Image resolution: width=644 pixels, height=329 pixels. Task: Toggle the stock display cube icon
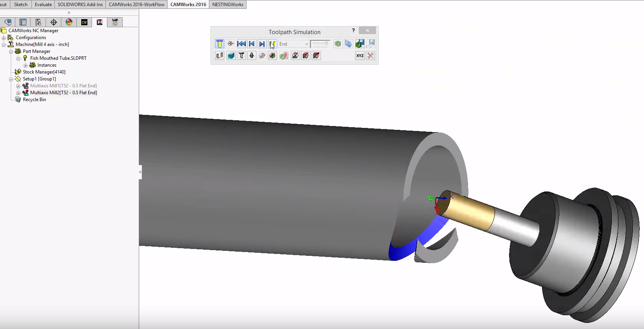point(231,56)
